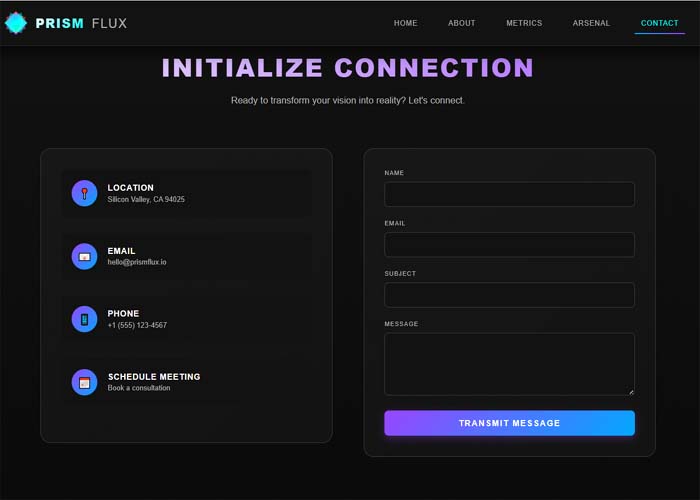Click the location pin icon
Image resolution: width=700 pixels, height=500 pixels.
(85, 193)
